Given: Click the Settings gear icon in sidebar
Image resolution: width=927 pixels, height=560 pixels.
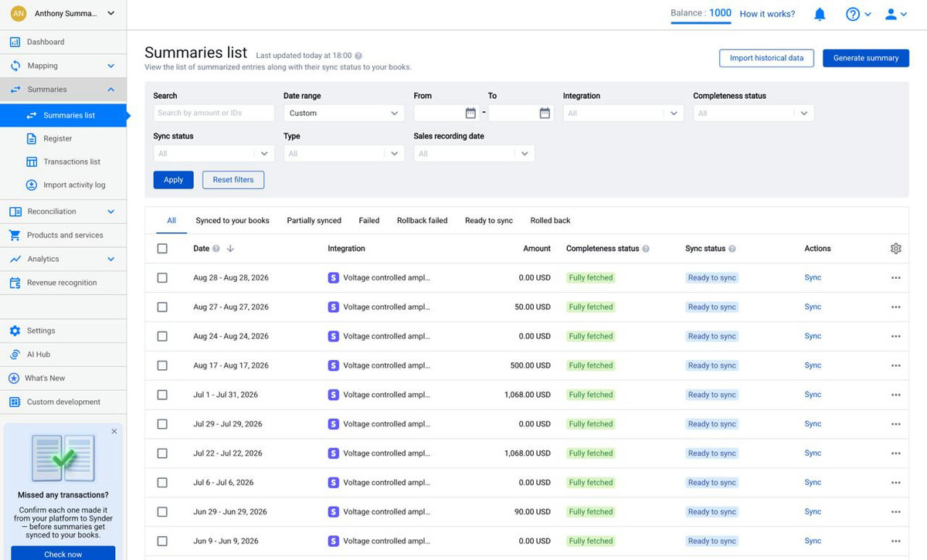Looking at the screenshot, I should point(15,331).
